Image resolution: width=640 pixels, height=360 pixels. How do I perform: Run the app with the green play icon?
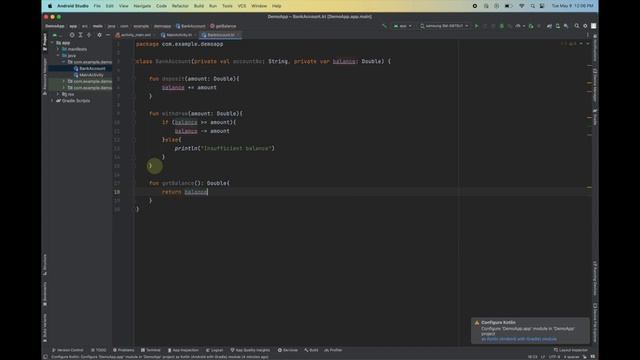pos(476,26)
